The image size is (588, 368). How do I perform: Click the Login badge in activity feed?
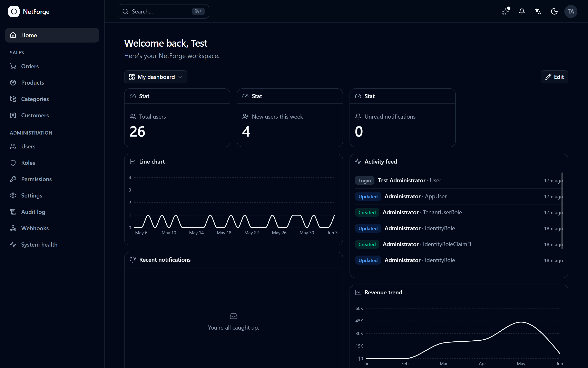[364, 180]
